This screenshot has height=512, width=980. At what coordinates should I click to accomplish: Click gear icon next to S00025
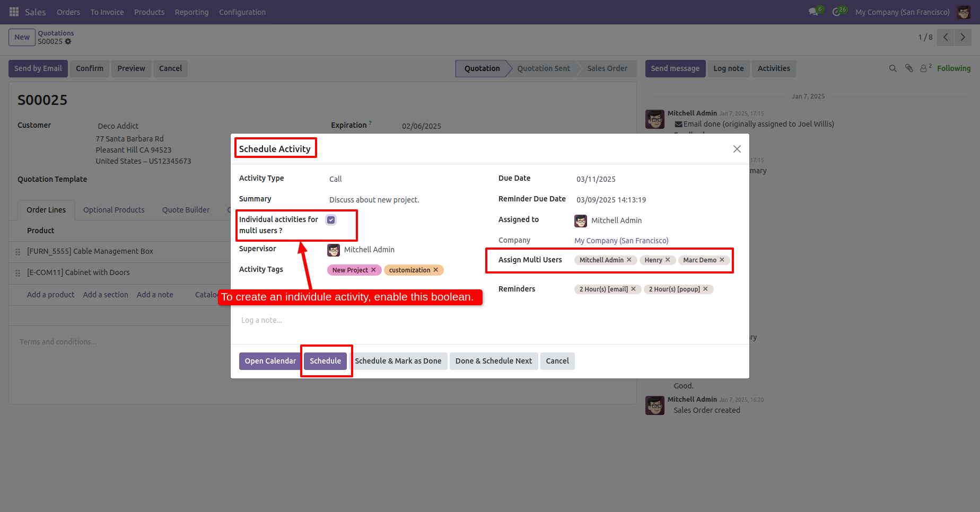(x=68, y=41)
